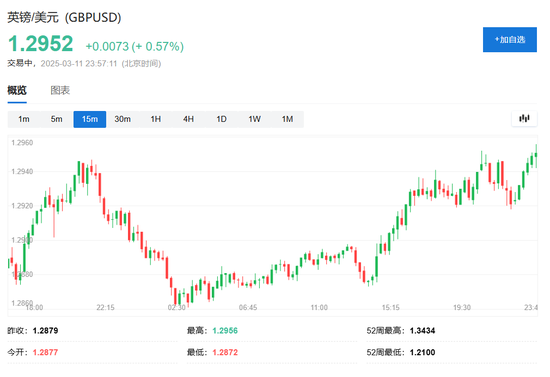
Task: Click the 1.2920 y-axis label
Action: 22,206
